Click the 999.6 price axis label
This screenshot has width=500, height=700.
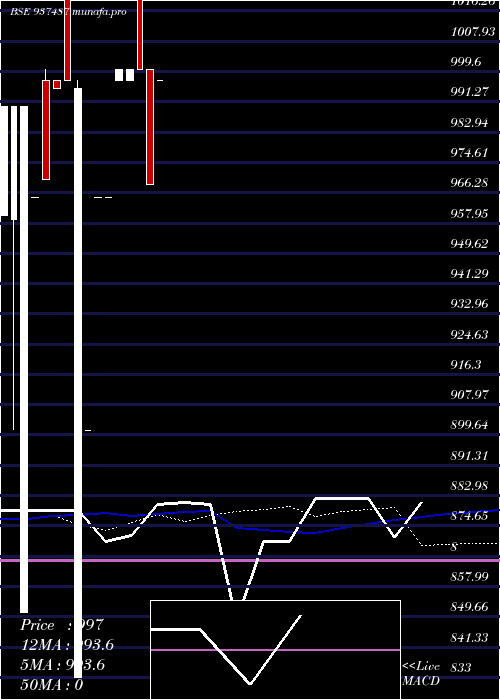[x=466, y=62]
